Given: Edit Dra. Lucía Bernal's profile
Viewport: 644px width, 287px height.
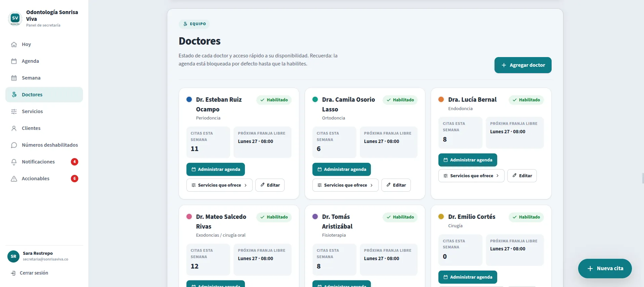Looking at the screenshot, I should click(x=522, y=176).
